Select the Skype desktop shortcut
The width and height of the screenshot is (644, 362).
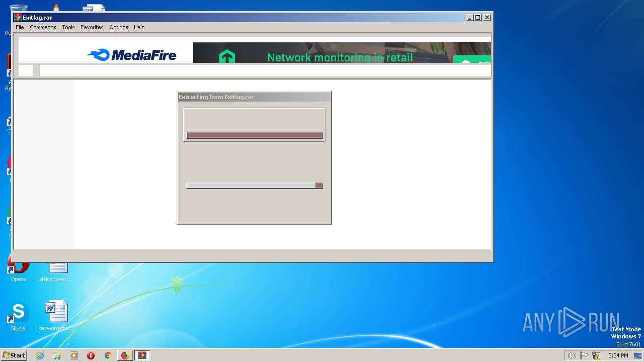pyautogui.click(x=18, y=317)
